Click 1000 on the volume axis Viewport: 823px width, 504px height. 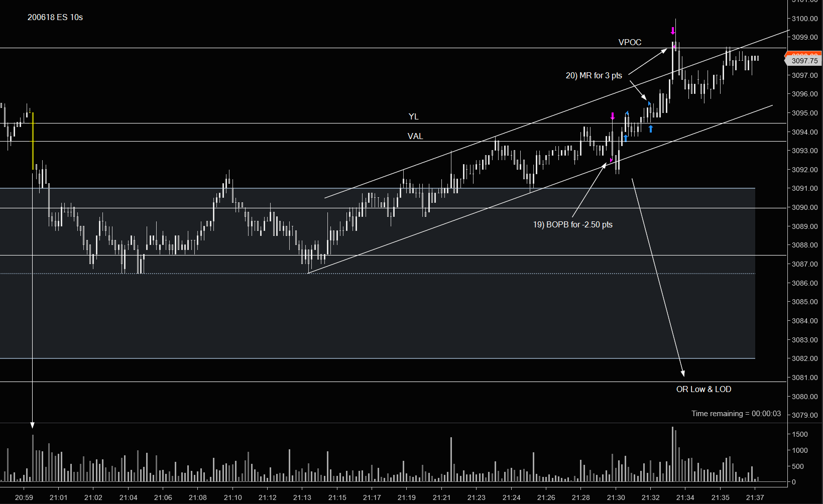(800, 450)
